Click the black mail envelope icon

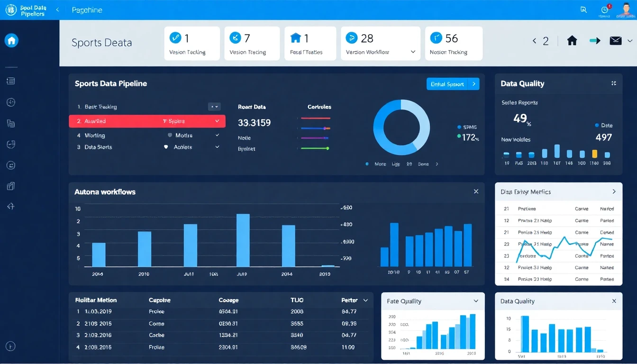point(615,41)
